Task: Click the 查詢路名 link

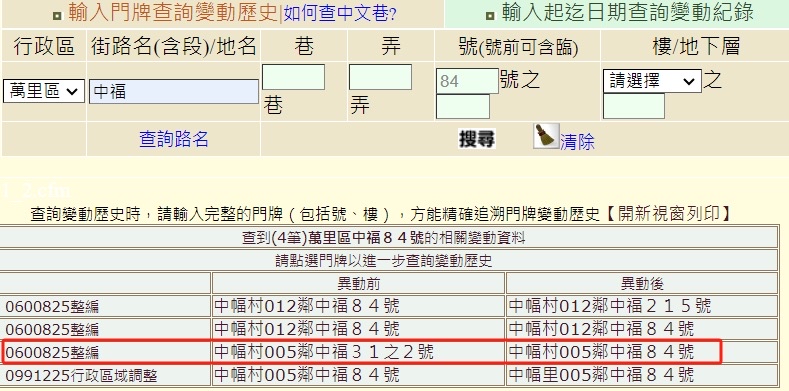Action: [x=174, y=139]
